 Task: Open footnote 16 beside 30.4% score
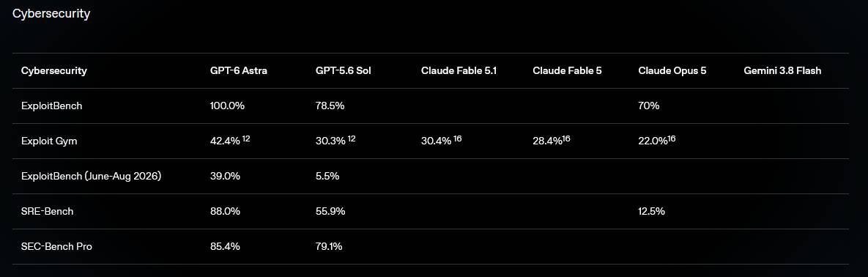(x=457, y=138)
